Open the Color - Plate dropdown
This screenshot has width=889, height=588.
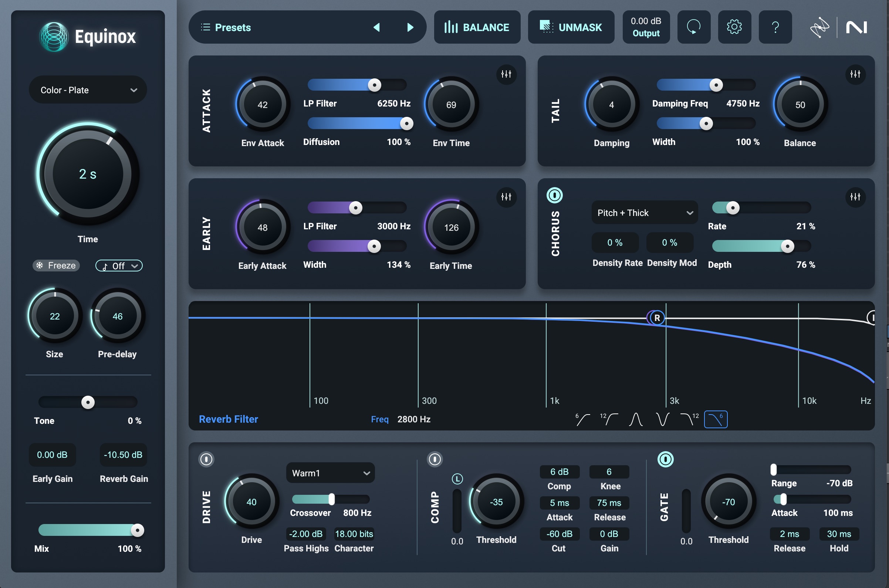pyautogui.click(x=88, y=90)
